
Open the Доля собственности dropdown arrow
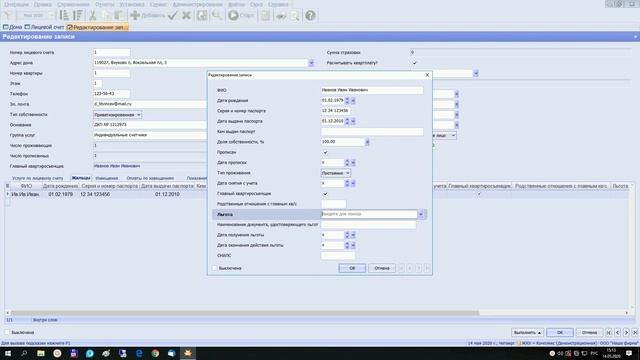[x=367, y=142]
